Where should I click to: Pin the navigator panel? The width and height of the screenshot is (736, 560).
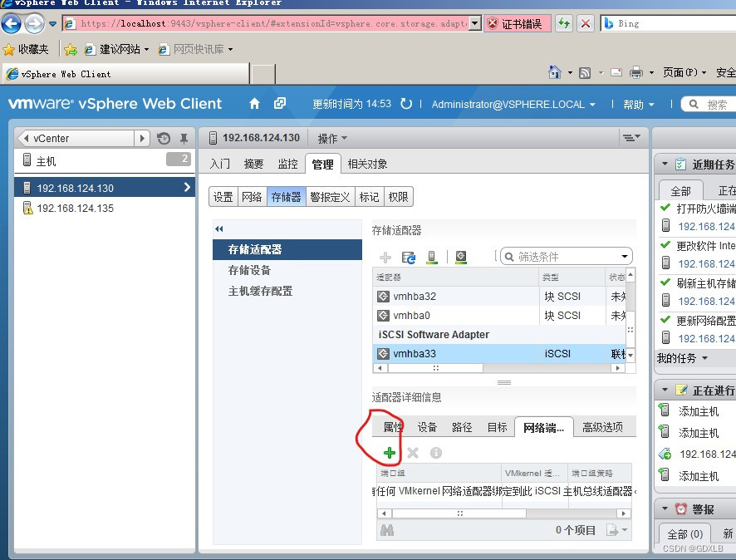tap(184, 139)
